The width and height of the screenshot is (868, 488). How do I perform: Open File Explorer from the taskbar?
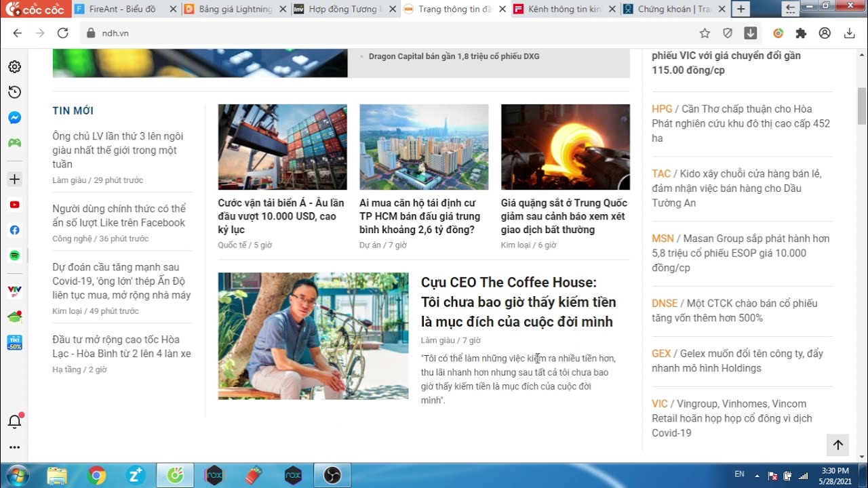point(57,475)
